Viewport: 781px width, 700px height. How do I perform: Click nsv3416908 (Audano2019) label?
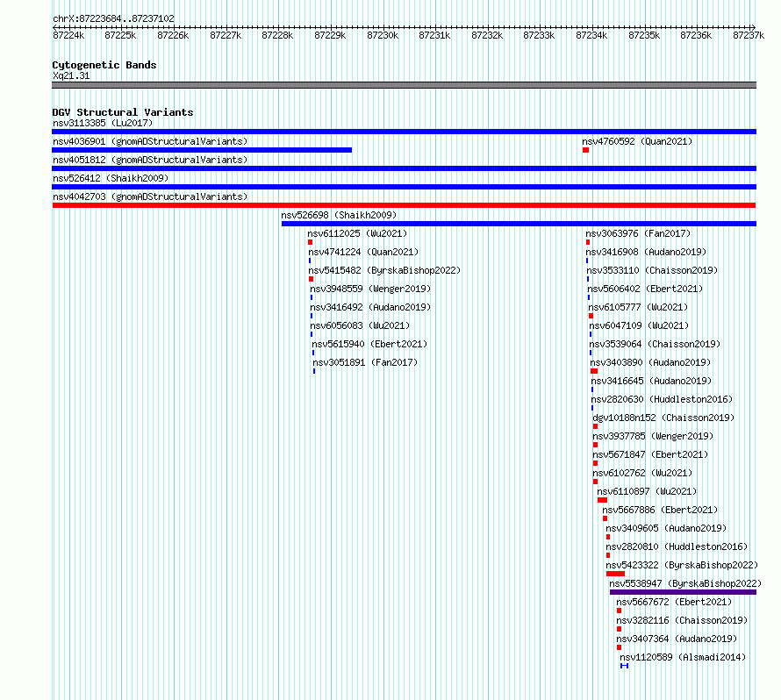pyautogui.click(x=646, y=252)
